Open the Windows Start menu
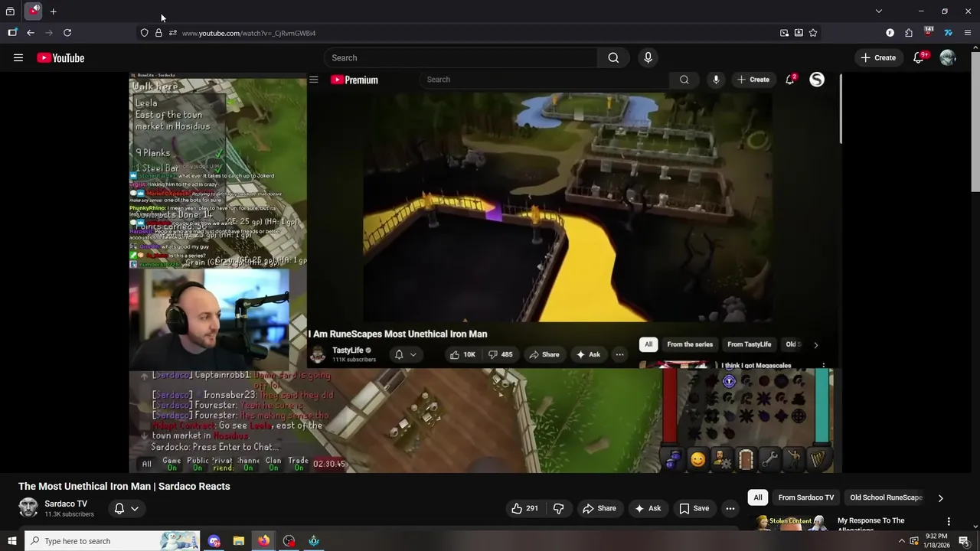980x551 pixels. [x=11, y=541]
